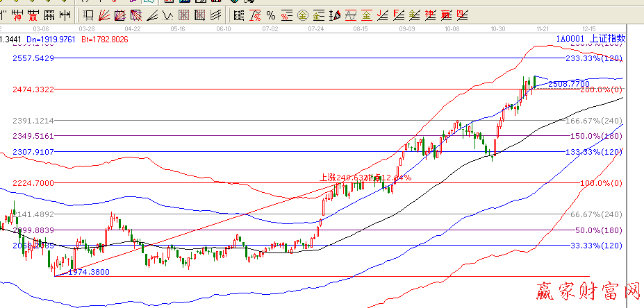
Task: Choose the V-shaped zigzag wave line tool
Action: point(168,15)
